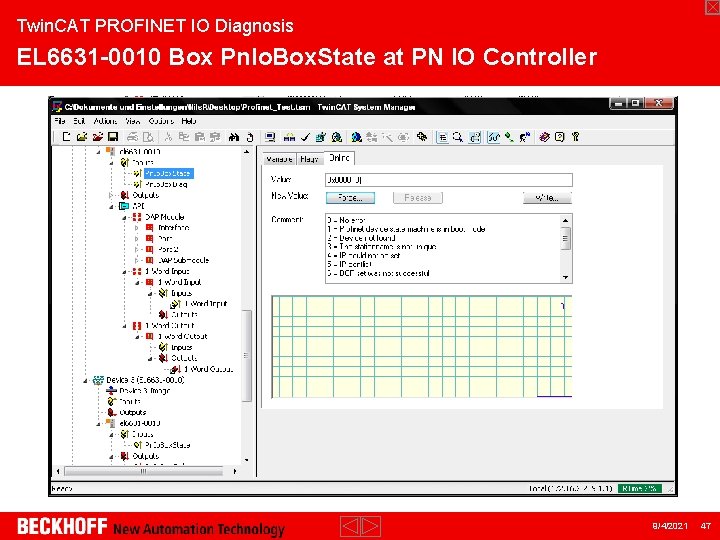This screenshot has height=540, width=720.
Task: Open the File menu
Action: click(x=60, y=121)
